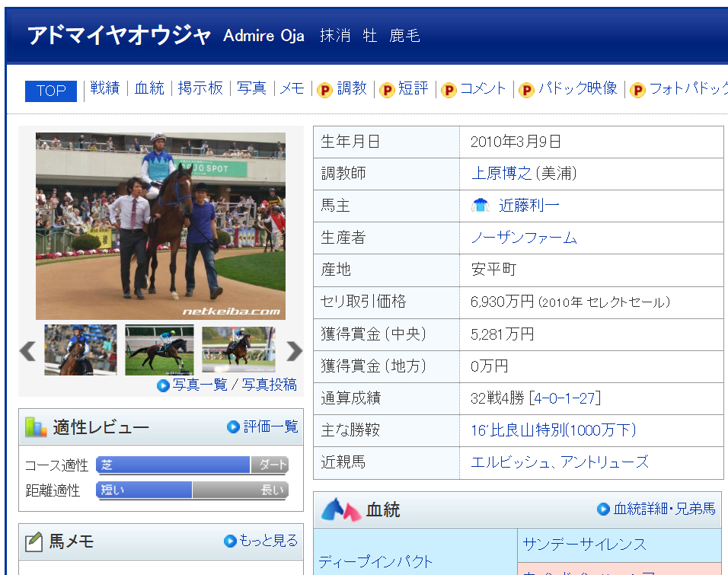Click the premium P icon beside パドック映像
Image resolution: width=728 pixels, height=575 pixels.
point(526,90)
